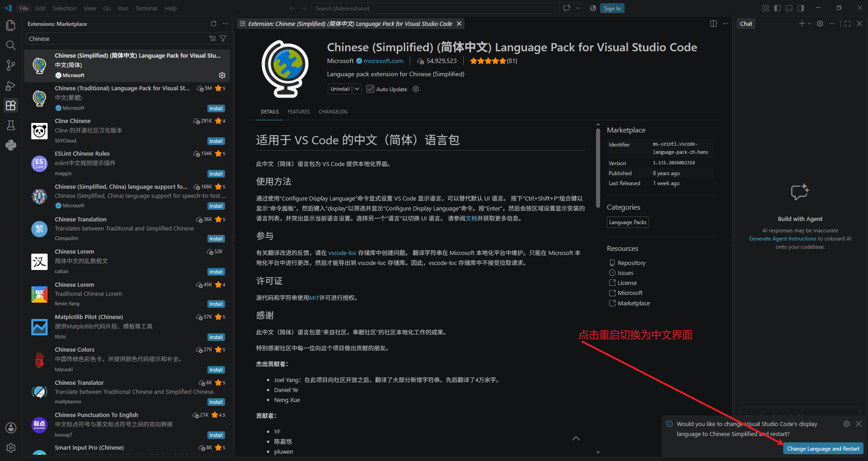Open the Help menu
The width and height of the screenshot is (868, 461).
coord(170,8)
